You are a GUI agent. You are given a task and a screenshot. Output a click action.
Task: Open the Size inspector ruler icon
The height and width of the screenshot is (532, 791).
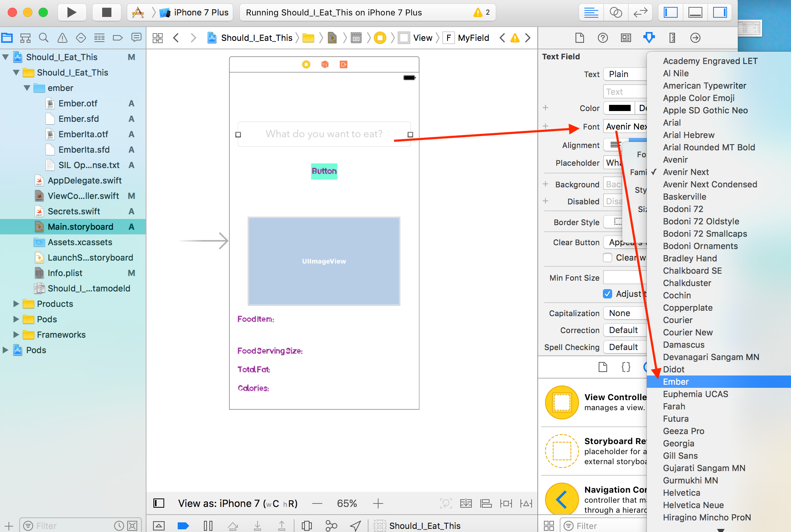(x=672, y=38)
